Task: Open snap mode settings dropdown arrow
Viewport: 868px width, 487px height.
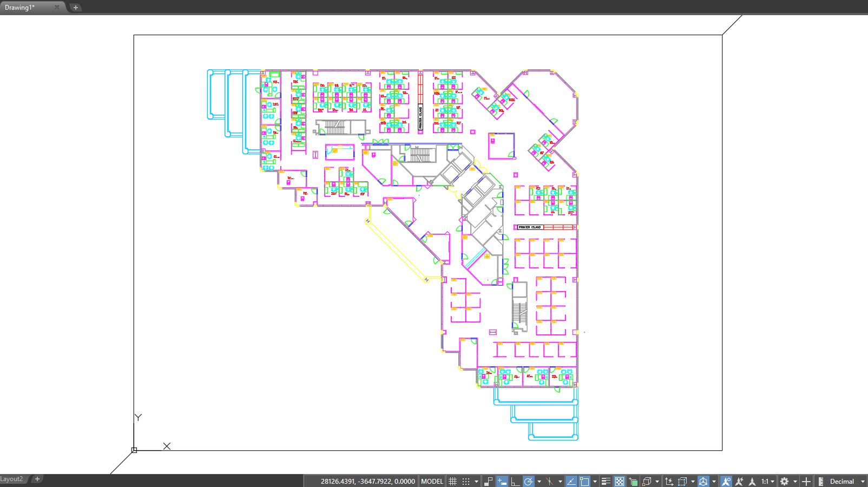Action: pos(476,482)
